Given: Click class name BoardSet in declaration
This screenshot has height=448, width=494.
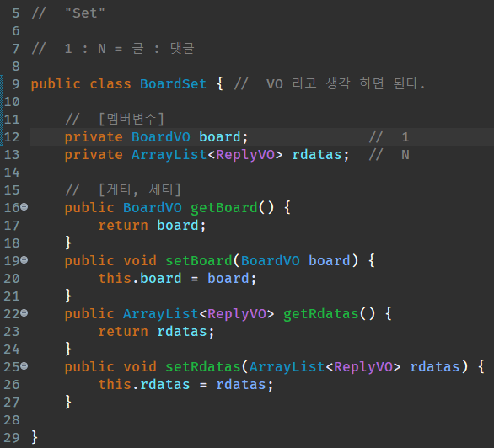Looking at the screenshot, I should [174, 84].
